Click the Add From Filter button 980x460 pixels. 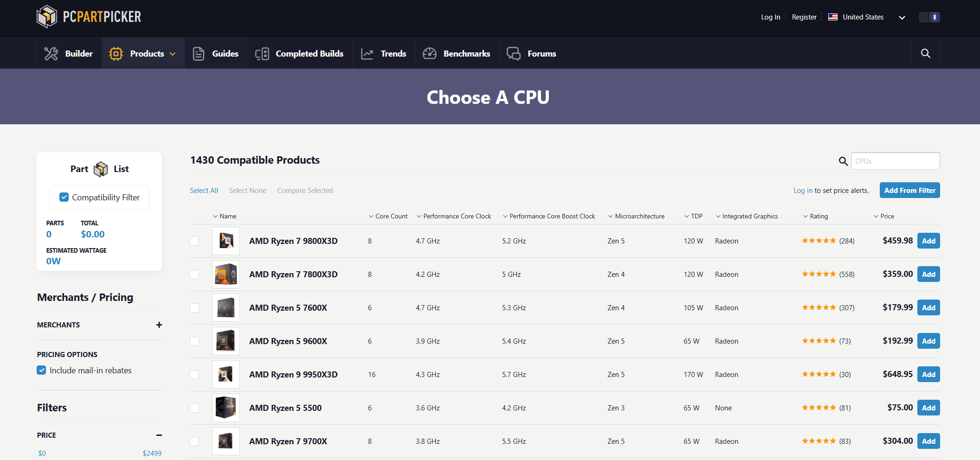[909, 190]
